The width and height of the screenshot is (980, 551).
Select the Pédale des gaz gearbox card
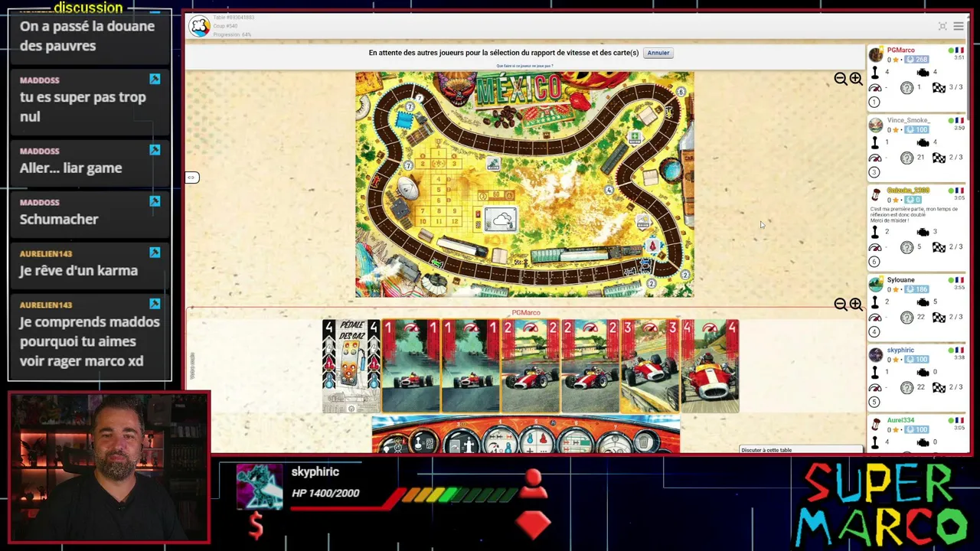pyautogui.click(x=351, y=367)
